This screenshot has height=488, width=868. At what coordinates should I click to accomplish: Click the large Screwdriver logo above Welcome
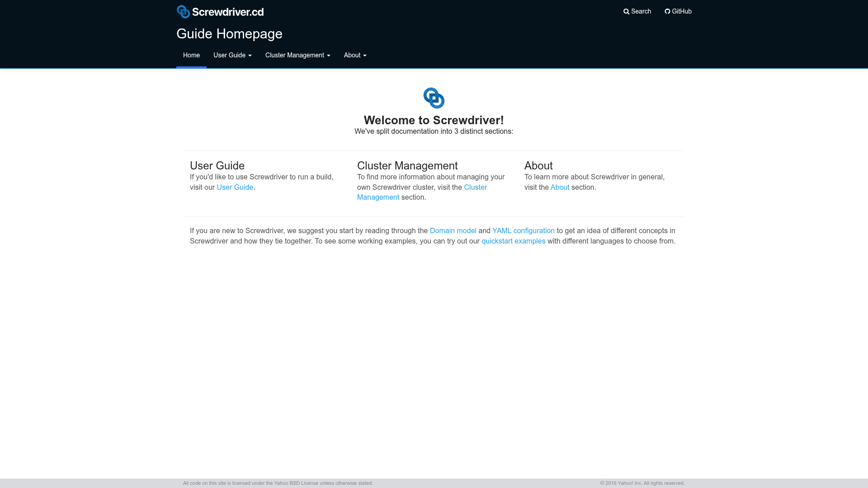(x=434, y=98)
